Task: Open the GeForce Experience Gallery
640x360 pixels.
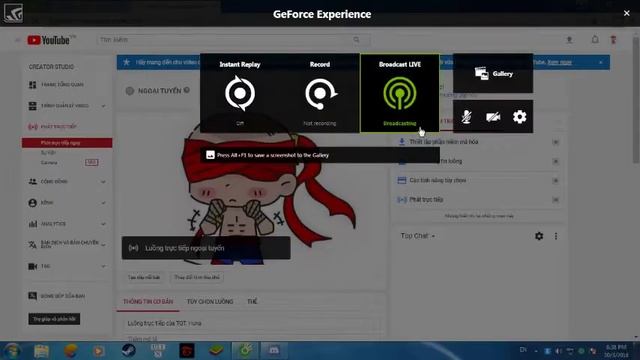Action: 493,73
